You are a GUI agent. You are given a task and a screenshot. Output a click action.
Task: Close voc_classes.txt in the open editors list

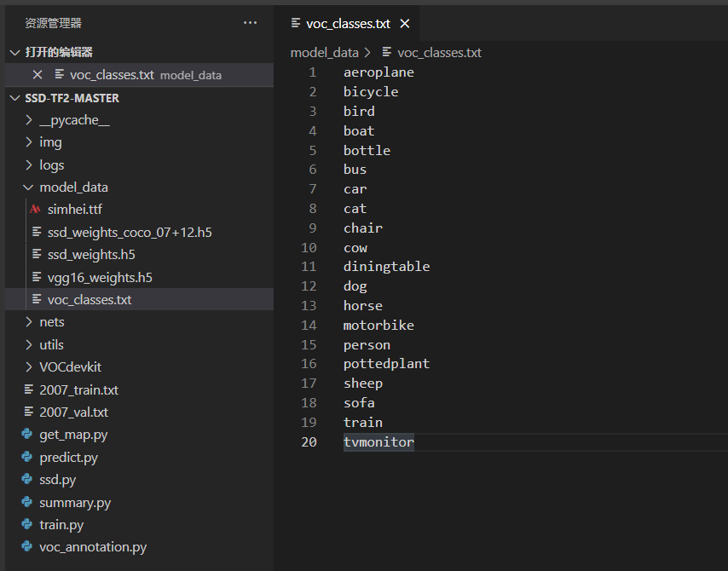[x=38, y=75]
